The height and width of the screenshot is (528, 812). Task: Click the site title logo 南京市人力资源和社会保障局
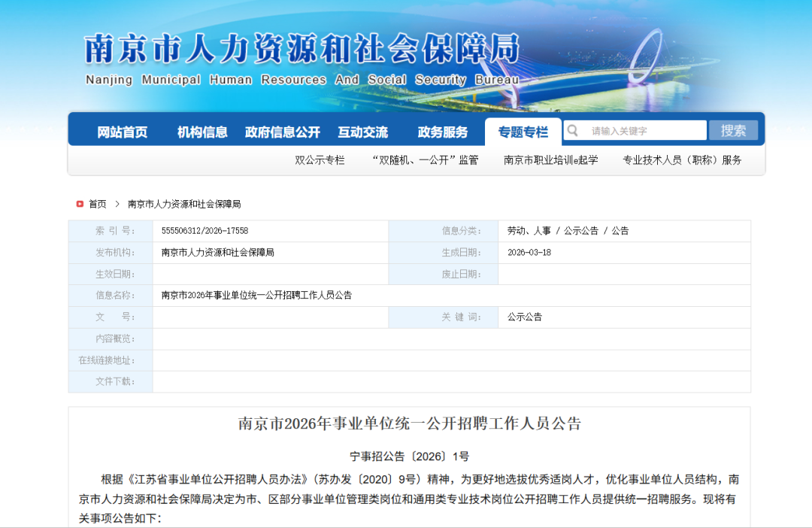301,51
